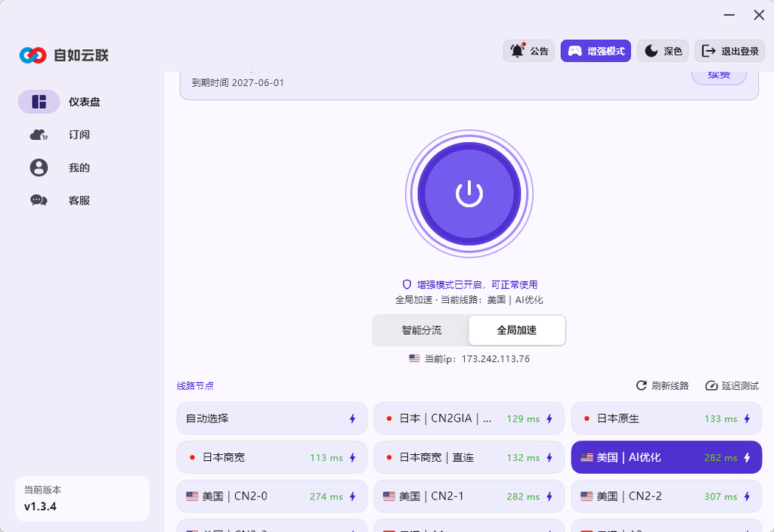Viewport: 774px width, 532px height.
Task: Click the lightning icon on 美国 | CN2-0
Action: point(352,496)
